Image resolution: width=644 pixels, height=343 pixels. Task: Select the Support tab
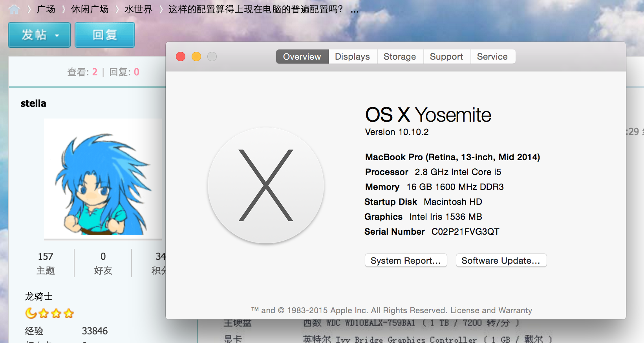(446, 57)
